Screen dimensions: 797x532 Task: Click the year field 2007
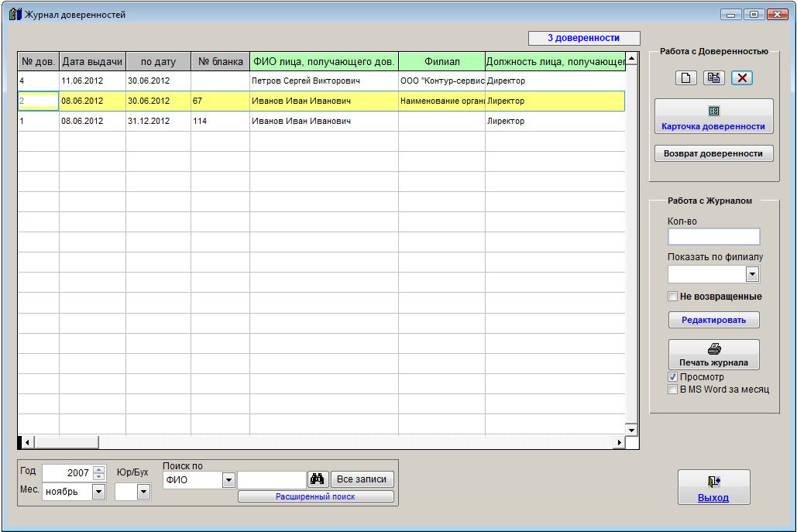point(68,472)
